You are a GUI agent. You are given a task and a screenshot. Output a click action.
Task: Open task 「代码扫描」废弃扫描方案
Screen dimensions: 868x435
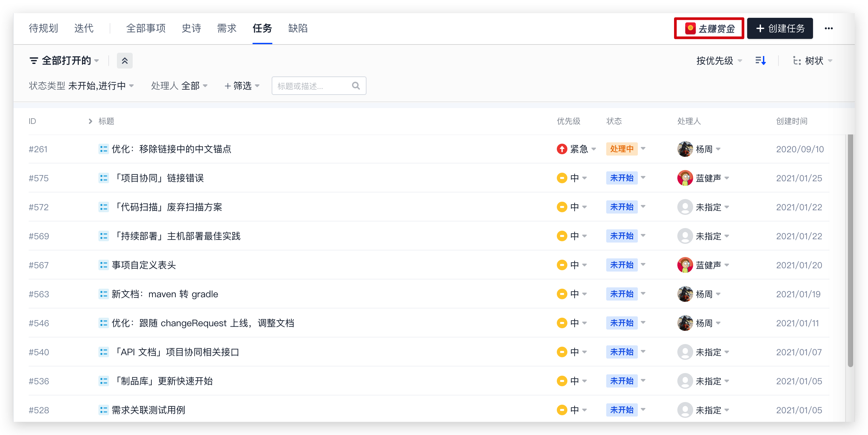pyautogui.click(x=167, y=207)
